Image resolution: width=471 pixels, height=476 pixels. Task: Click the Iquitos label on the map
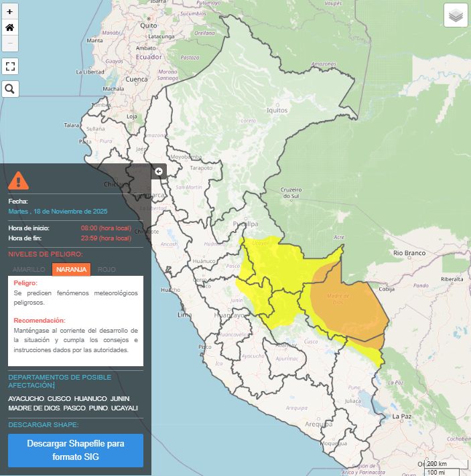(277, 110)
